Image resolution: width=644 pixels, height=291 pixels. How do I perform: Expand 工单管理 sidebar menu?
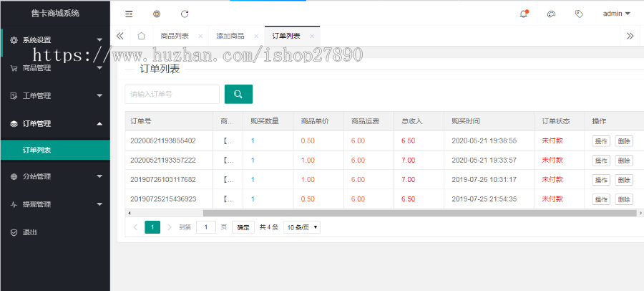[x=55, y=96]
